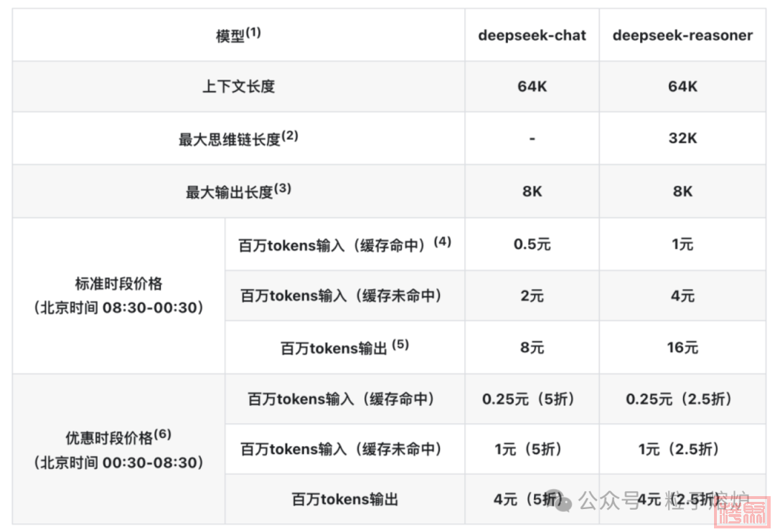This screenshot has height=532, width=775.
Task: Click the '0.5元' price cell
Action: click(x=532, y=244)
